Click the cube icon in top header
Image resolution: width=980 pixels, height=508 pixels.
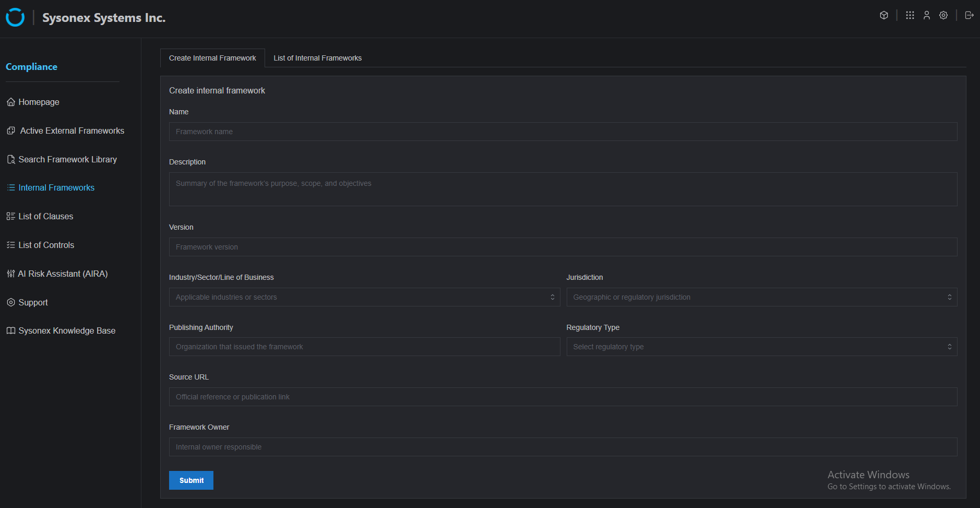(884, 15)
